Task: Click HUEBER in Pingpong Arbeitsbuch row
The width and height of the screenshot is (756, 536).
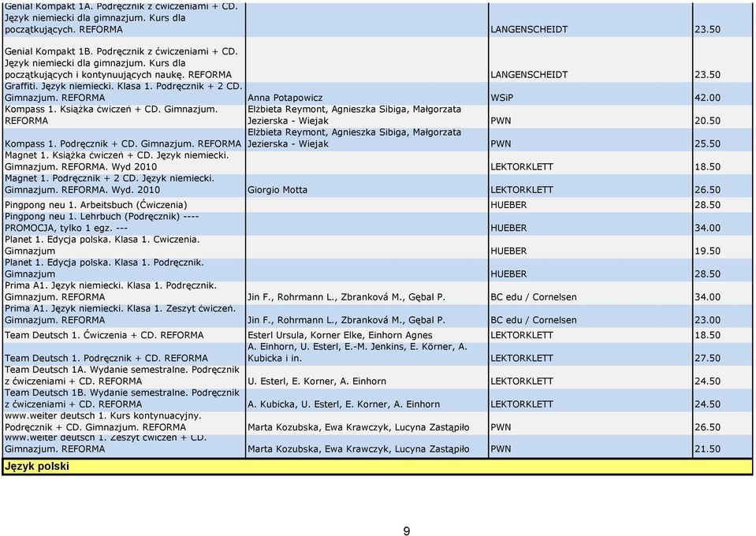Action: coord(508,206)
